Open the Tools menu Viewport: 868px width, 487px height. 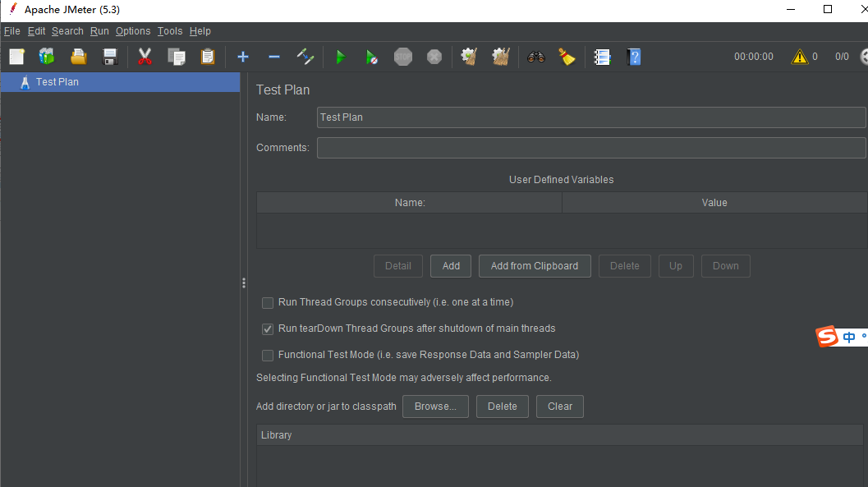(x=170, y=31)
